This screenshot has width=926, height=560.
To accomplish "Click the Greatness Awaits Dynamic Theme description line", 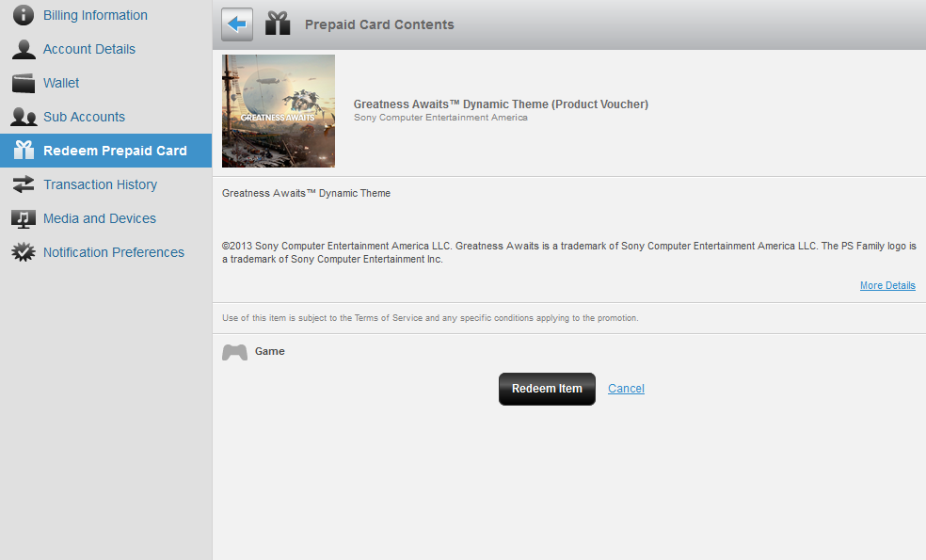I will [306, 193].
